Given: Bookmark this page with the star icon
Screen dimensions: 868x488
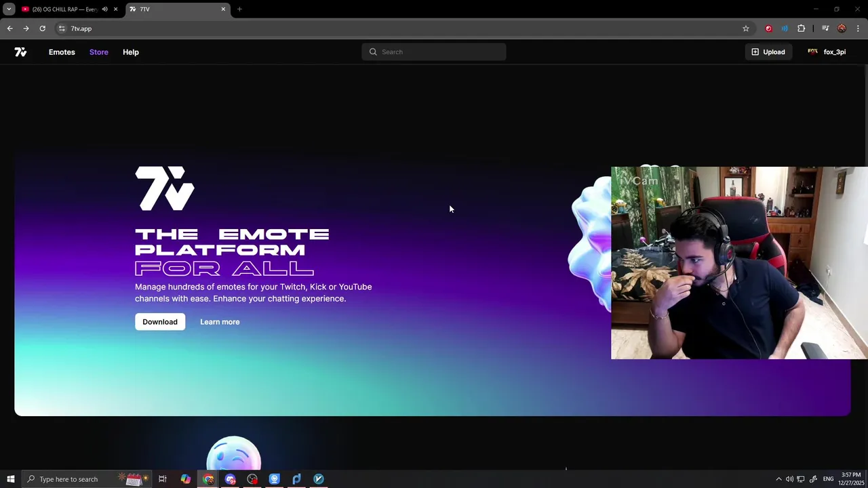Looking at the screenshot, I should point(746,28).
